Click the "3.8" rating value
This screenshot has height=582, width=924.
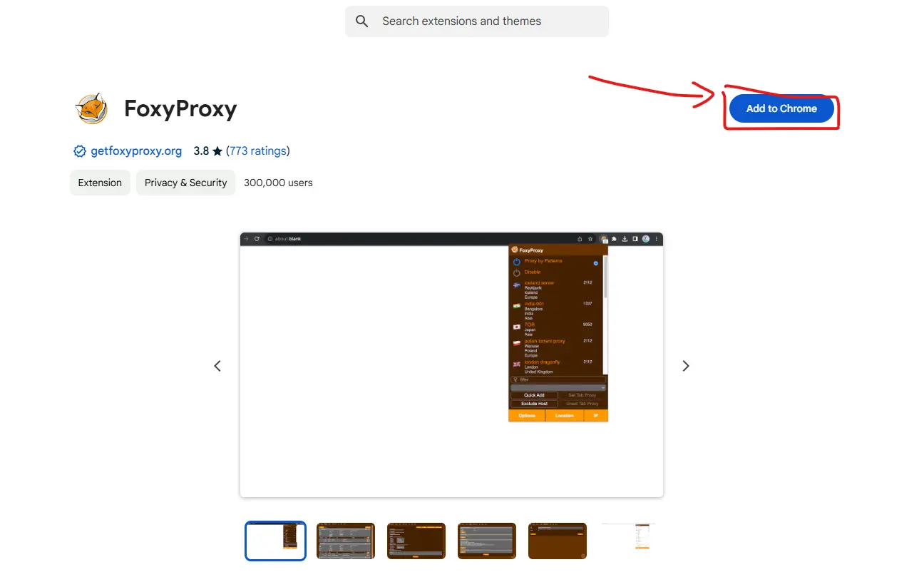coord(201,151)
